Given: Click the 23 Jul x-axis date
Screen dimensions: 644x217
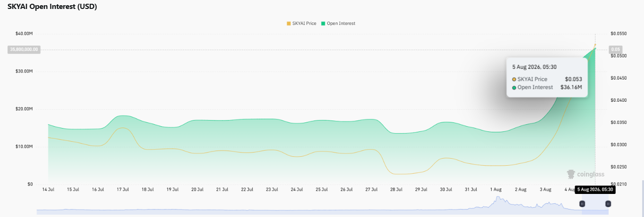Looking at the screenshot, I should point(272,189).
